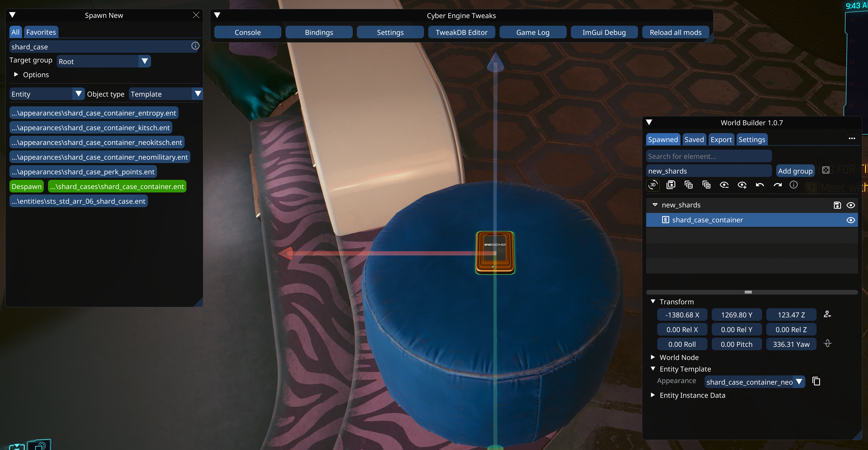
Task: Click the undo arrow icon
Action: [x=759, y=185]
